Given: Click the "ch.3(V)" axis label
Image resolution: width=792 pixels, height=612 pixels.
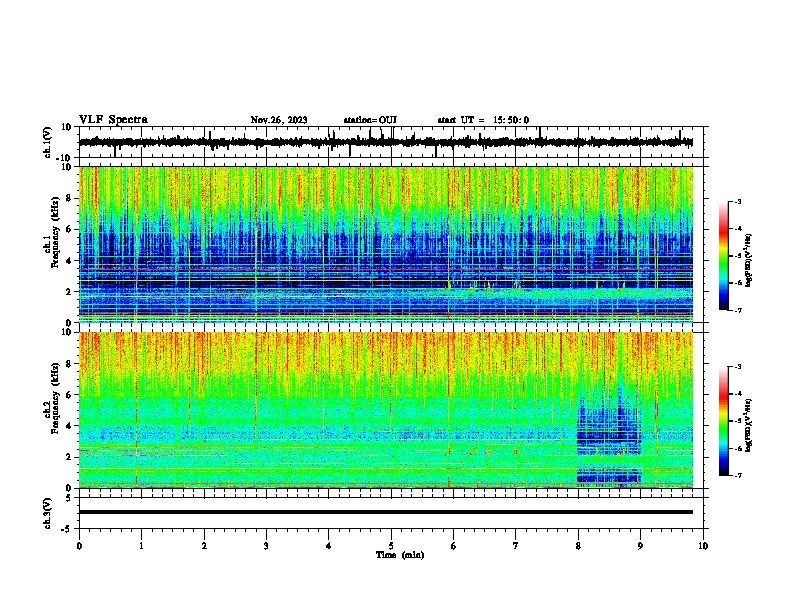Looking at the screenshot, I should pyautogui.click(x=48, y=513).
